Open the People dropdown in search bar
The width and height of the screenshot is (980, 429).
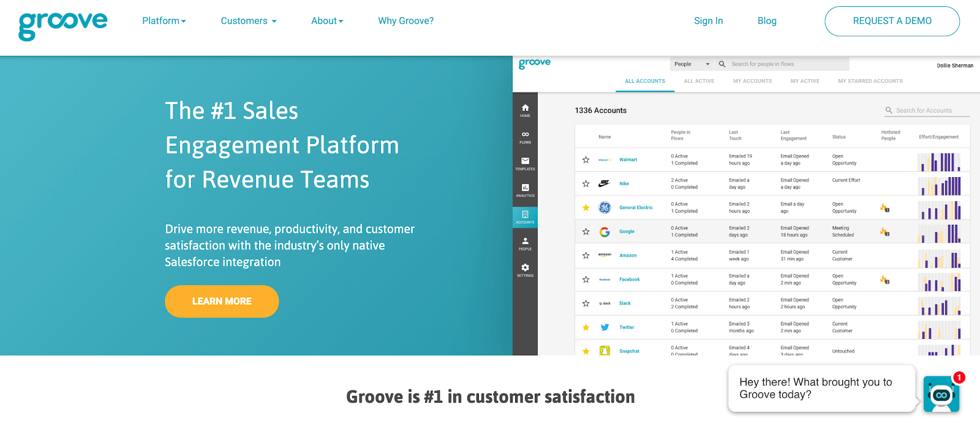pyautogui.click(x=692, y=64)
